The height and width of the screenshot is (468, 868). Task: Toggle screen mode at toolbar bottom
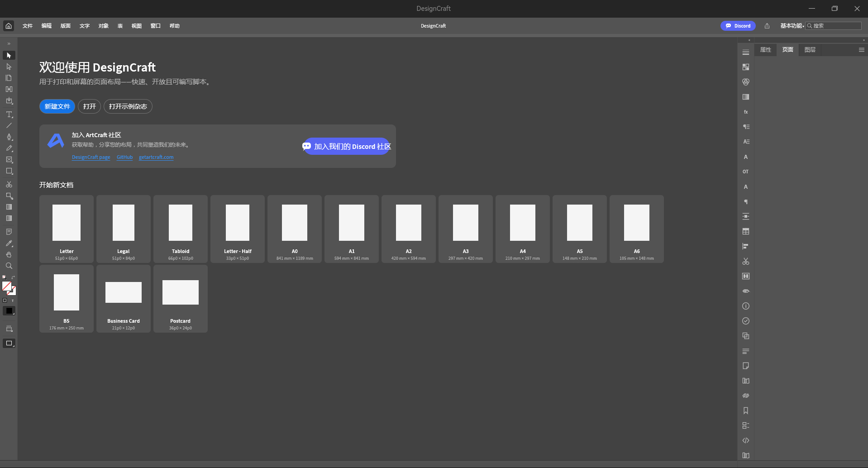click(9, 343)
